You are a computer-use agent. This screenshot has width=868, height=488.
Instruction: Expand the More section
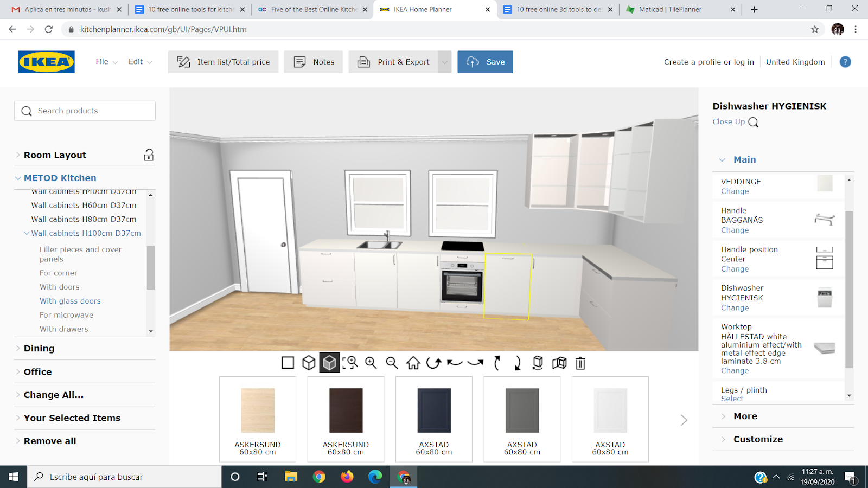click(x=745, y=416)
